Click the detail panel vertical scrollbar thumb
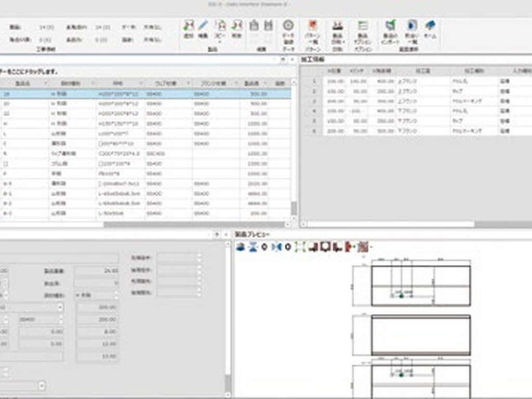The width and height of the screenshot is (532, 399). tap(228, 384)
